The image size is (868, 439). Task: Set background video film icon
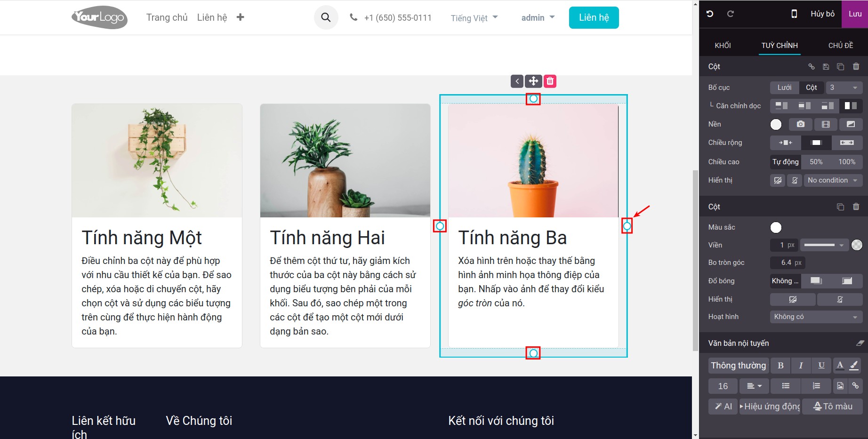826,124
